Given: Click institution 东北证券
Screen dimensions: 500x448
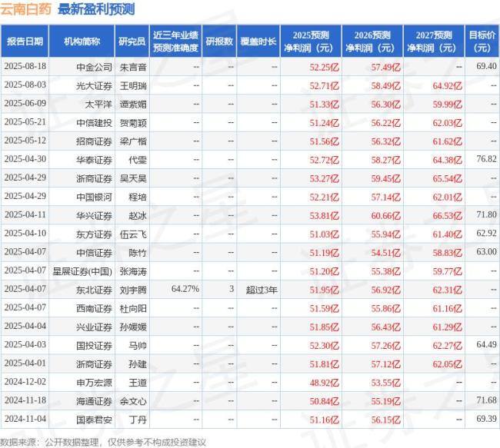Looking at the screenshot, I should 94,290.
